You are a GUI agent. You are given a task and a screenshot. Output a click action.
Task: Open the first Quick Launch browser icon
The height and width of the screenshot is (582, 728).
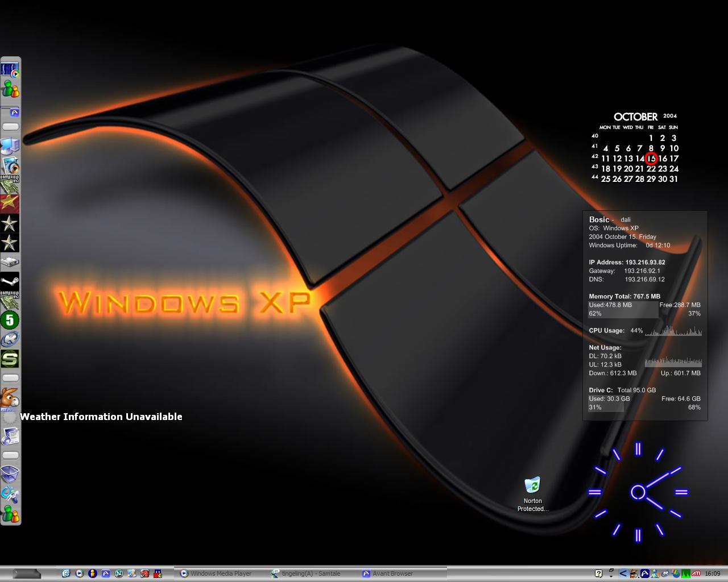[x=66, y=573]
